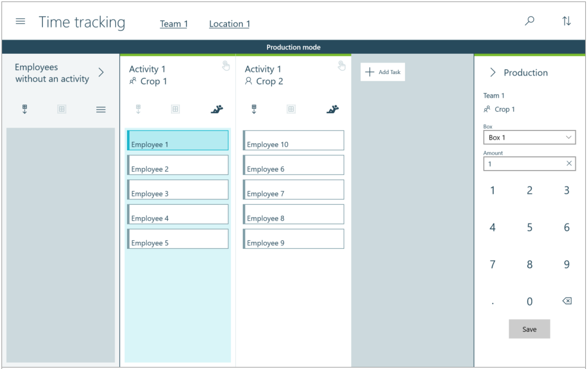Screen dimensions: 588x369
Task: Expand Employees without an activity panel
Action: [x=101, y=72]
